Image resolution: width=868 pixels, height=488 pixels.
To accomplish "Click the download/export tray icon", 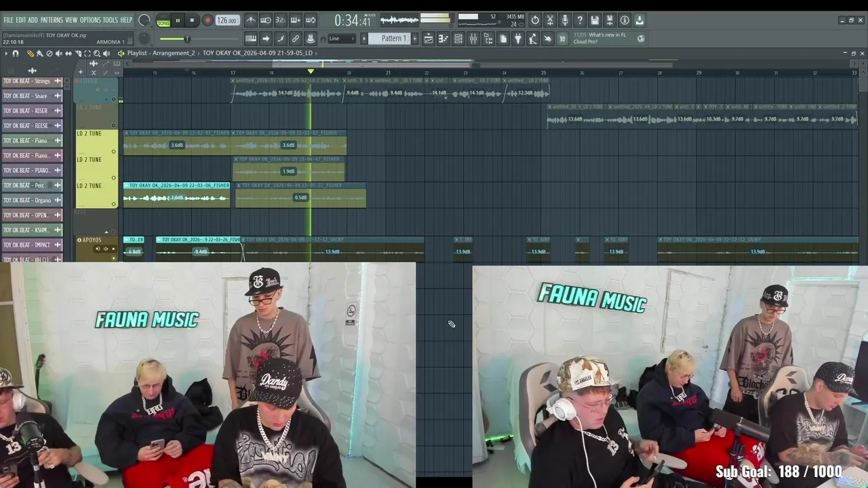I will pos(639,20).
